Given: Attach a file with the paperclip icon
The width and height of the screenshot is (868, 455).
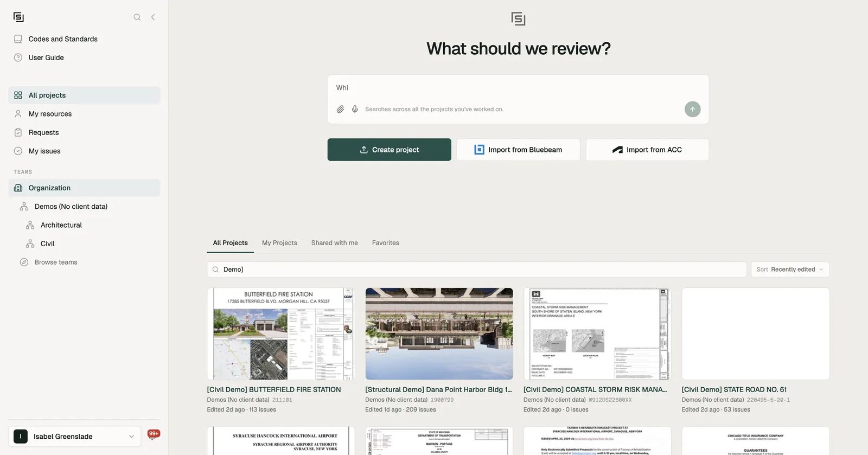Looking at the screenshot, I should point(340,109).
